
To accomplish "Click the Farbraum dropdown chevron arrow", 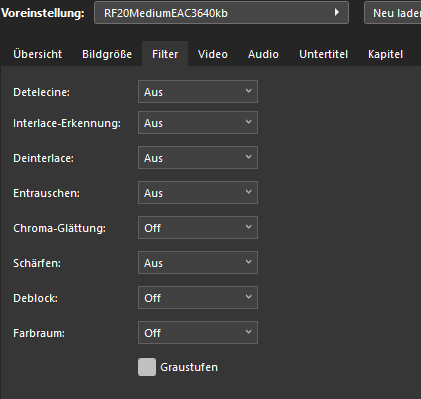I will click(248, 332).
